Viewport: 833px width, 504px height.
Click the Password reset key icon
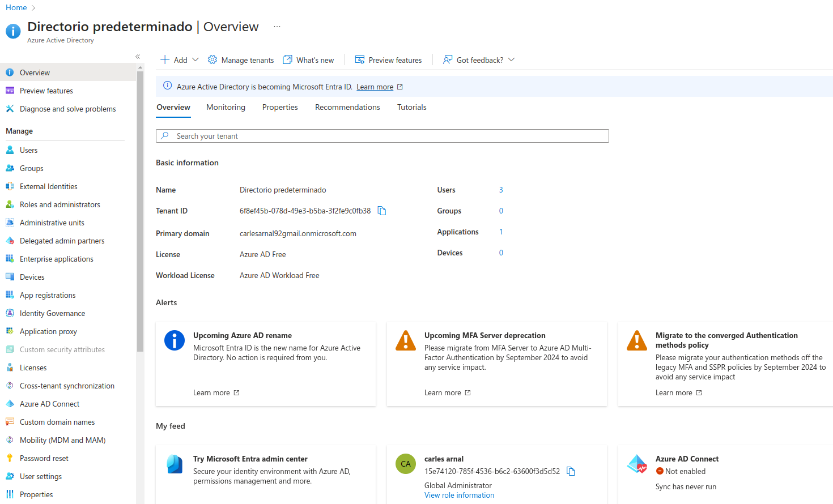[x=10, y=458]
